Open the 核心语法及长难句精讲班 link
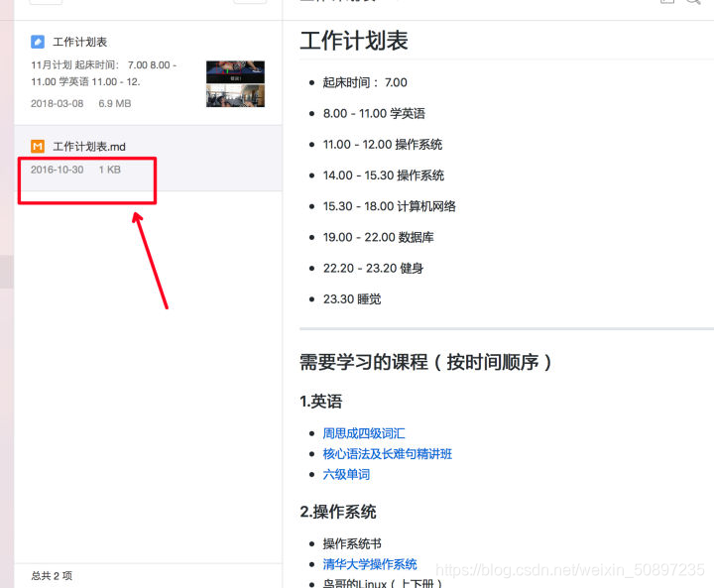Screen dimensions: 714x588 388,453
